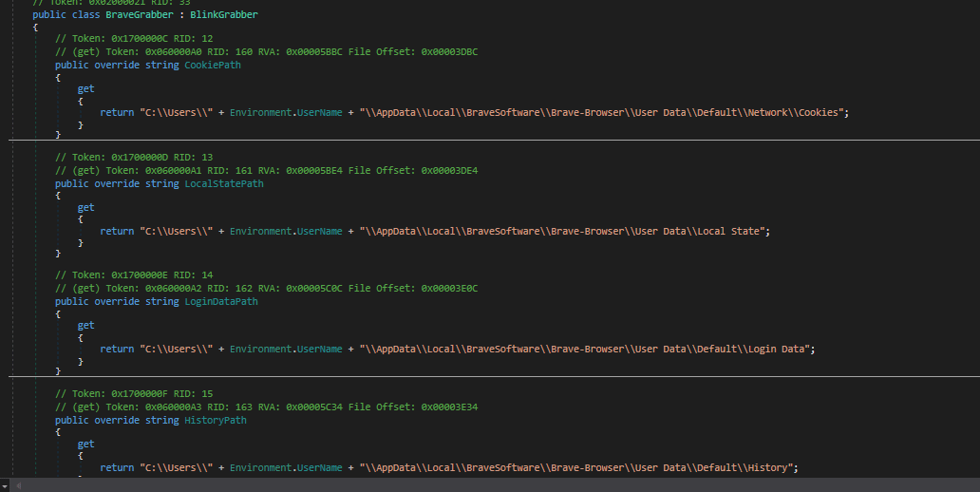
Task: Click comment 'Token: 0x1700000D RID: 13'
Action: pyautogui.click(x=134, y=158)
